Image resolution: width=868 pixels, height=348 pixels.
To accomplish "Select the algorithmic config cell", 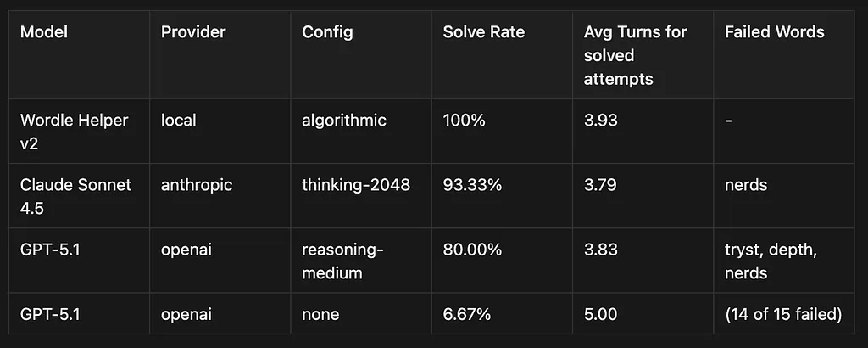I will tap(344, 120).
